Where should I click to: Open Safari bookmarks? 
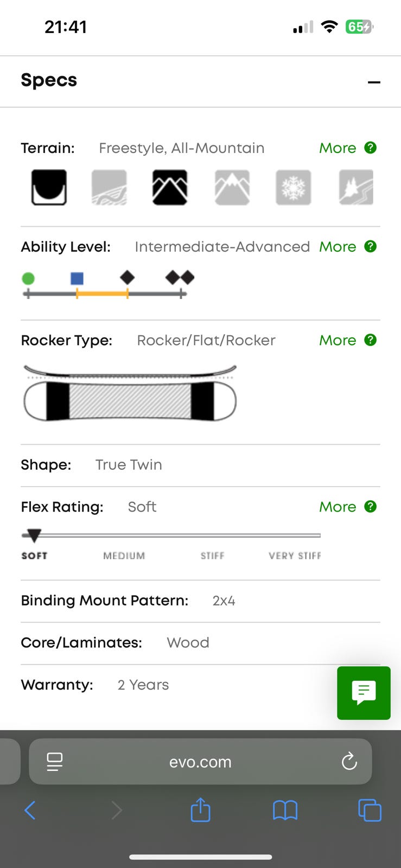[285, 810]
